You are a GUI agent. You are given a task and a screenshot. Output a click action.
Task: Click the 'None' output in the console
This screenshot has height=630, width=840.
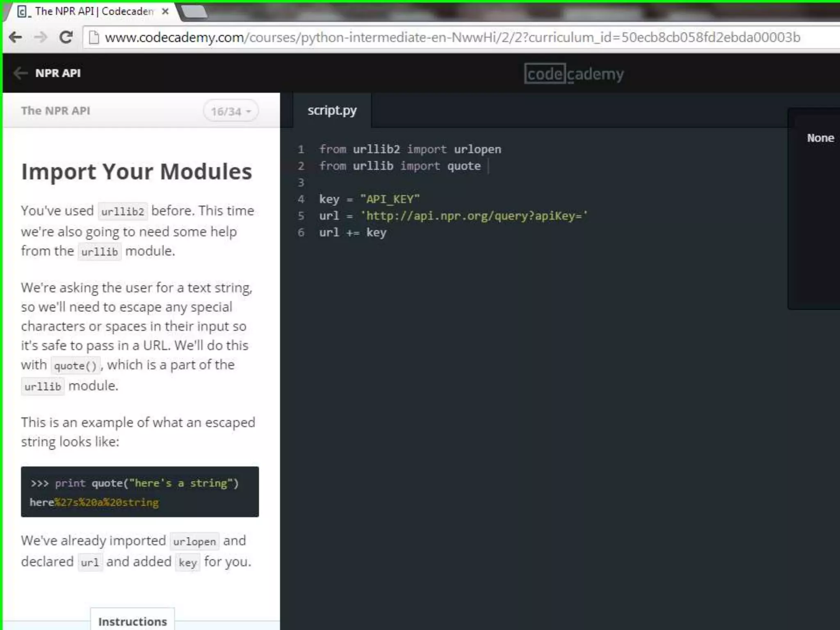coord(820,138)
